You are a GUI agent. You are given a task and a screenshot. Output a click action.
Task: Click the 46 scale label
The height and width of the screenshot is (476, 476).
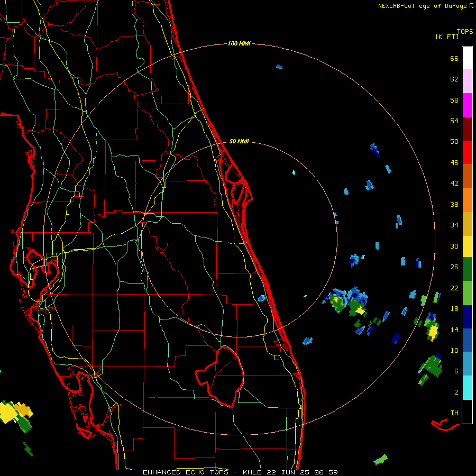tap(454, 163)
